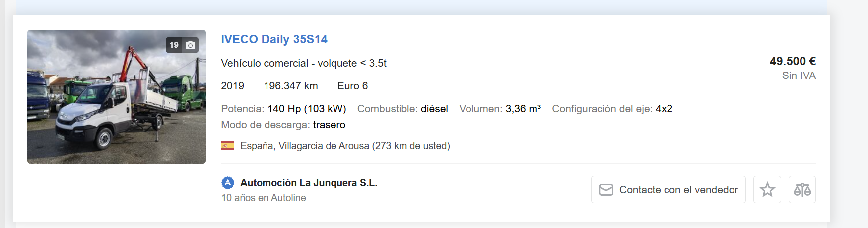This screenshot has height=228, width=868.
Task: Add listing to favorites with star icon
Action: coord(767,189)
